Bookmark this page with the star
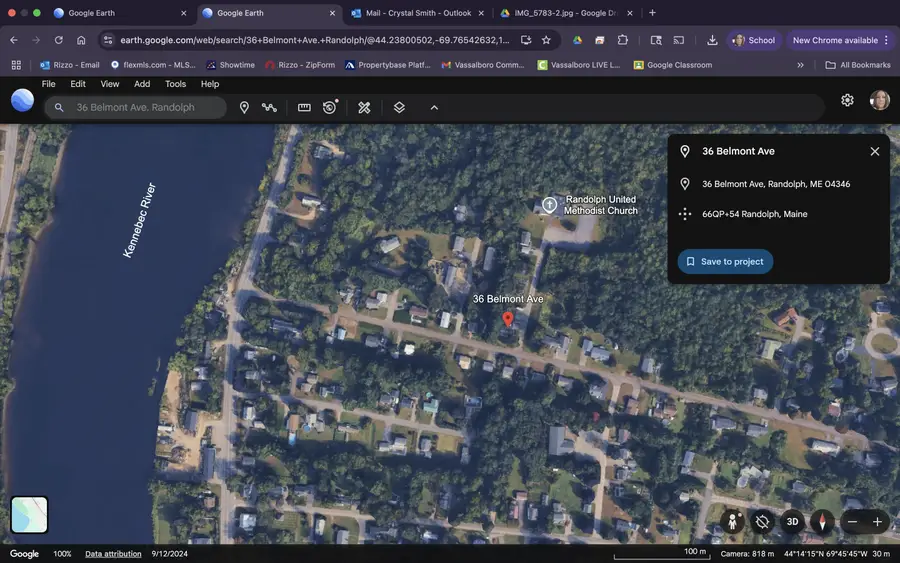900x563 pixels. click(546, 40)
